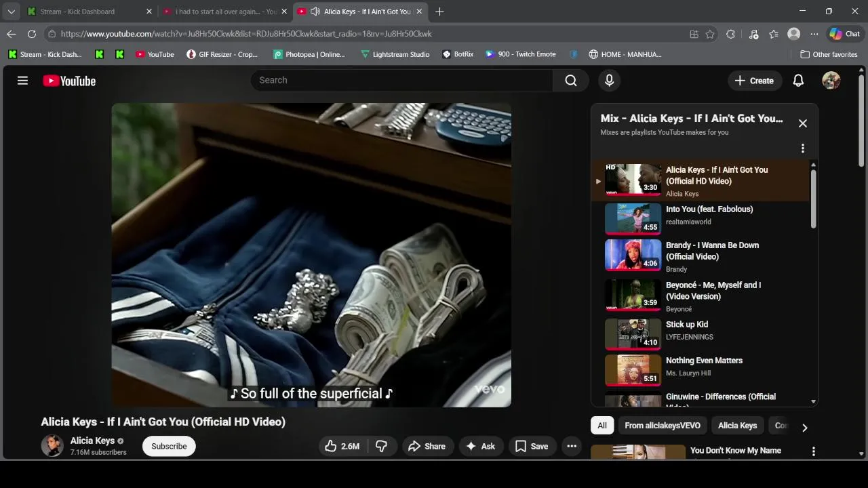Like the video with 2.6M thumbs up
Image resolution: width=868 pixels, height=488 pixels.
[x=342, y=446]
